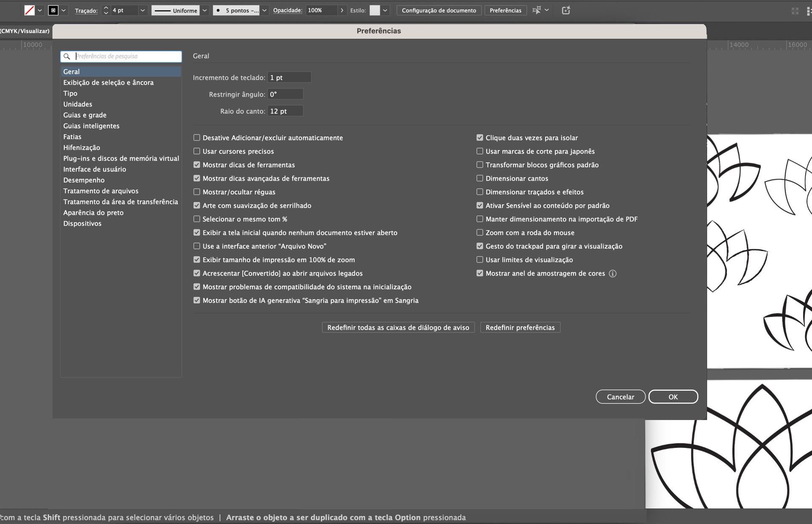Click the Raio do canto input field
Screen dimensions: 812x524
(285, 111)
